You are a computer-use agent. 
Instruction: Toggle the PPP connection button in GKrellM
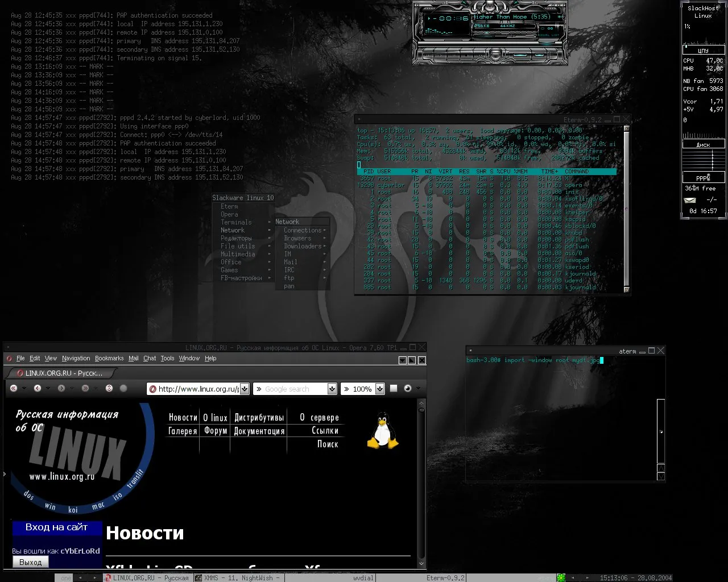[709, 177]
